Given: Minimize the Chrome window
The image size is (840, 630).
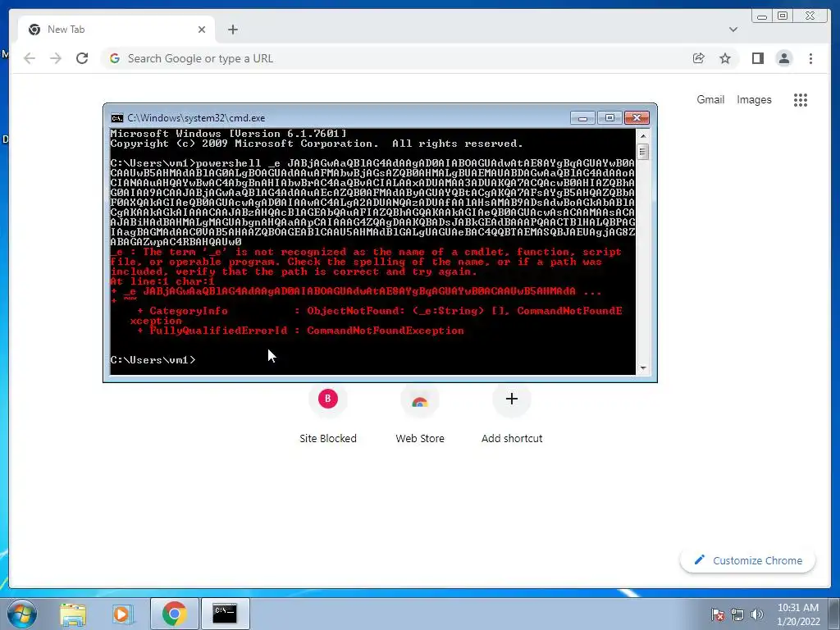Looking at the screenshot, I should pos(762,16).
